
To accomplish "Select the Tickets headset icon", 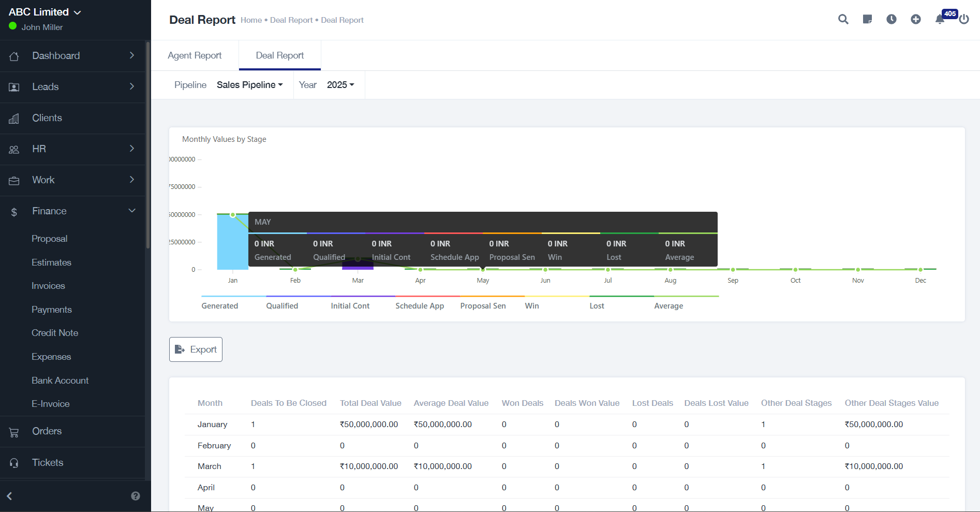I will (14, 462).
